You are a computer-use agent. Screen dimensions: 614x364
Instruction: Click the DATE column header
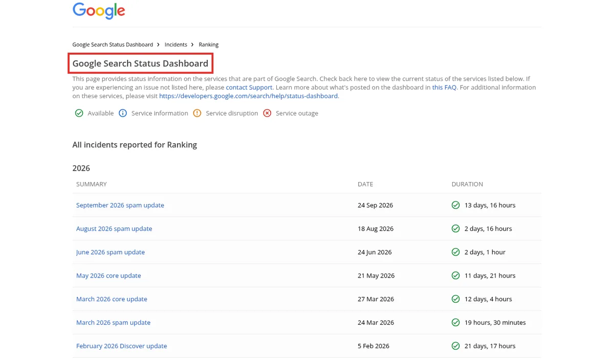tap(365, 184)
